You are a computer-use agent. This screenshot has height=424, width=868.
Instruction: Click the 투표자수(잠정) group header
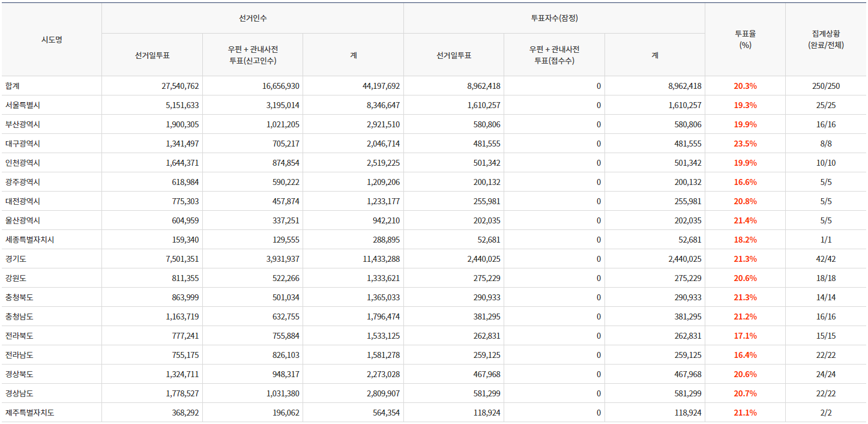[x=554, y=18]
